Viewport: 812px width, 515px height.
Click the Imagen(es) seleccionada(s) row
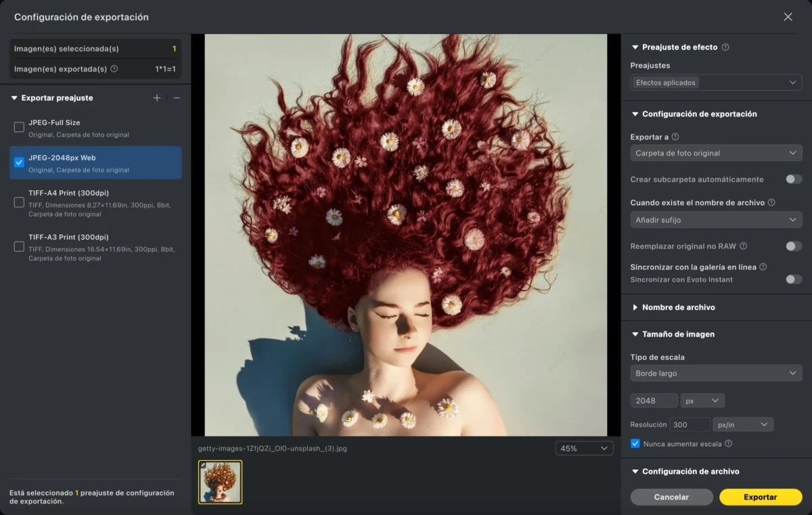[x=95, y=49]
